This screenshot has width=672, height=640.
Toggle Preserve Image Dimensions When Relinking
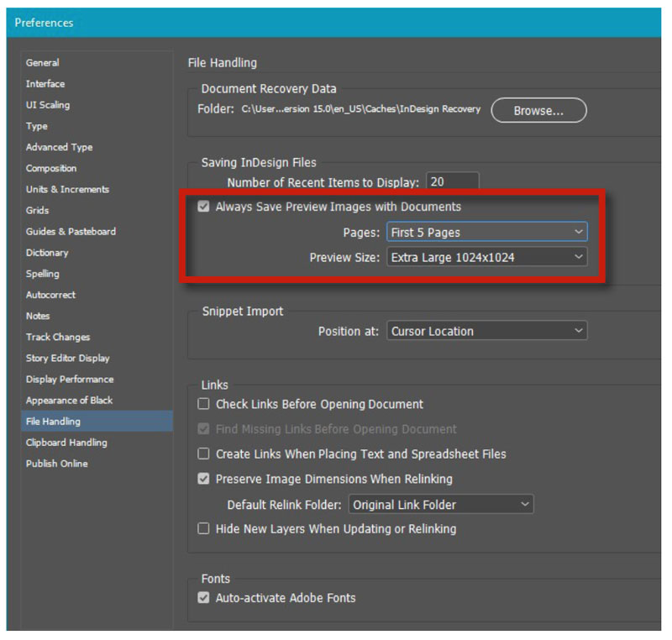(x=203, y=479)
